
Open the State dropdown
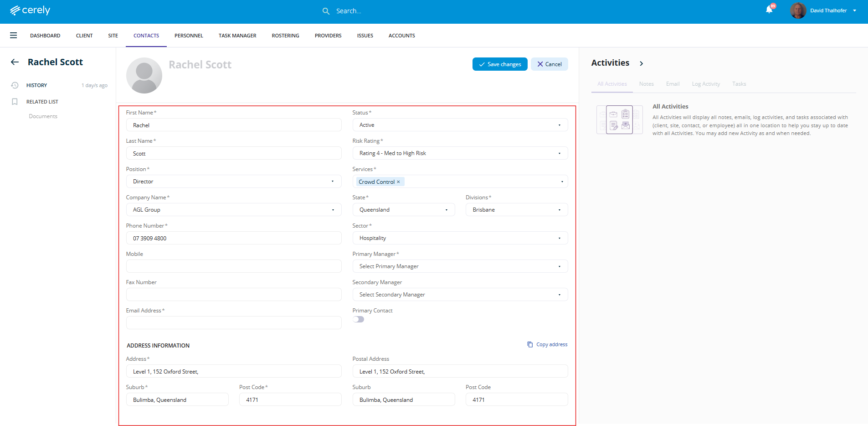[x=404, y=210]
